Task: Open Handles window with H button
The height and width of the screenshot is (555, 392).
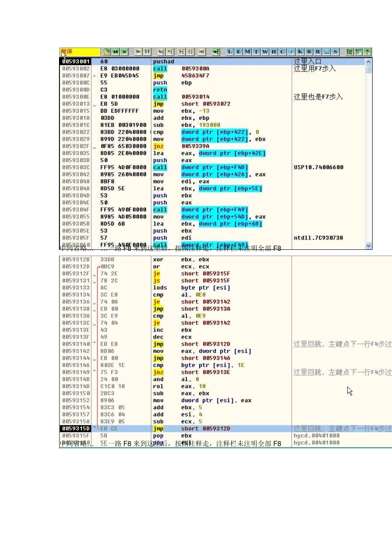Action: 274,52
